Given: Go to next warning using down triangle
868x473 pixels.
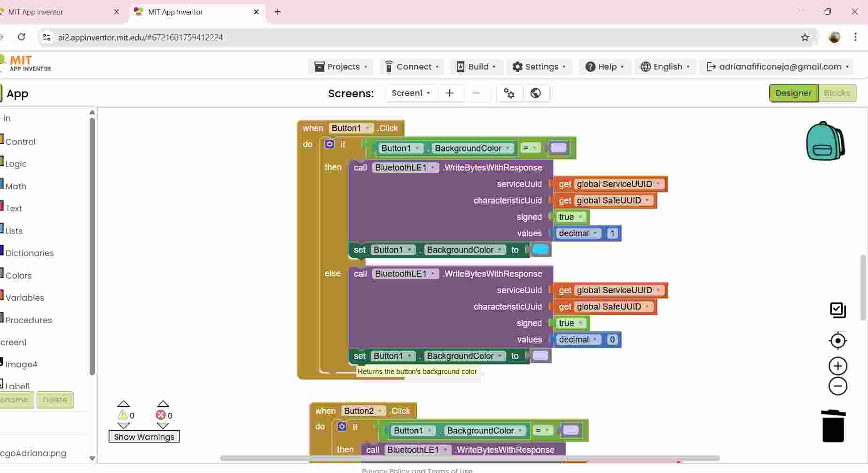Looking at the screenshot, I should pyautogui.click(x=124, y=426).
